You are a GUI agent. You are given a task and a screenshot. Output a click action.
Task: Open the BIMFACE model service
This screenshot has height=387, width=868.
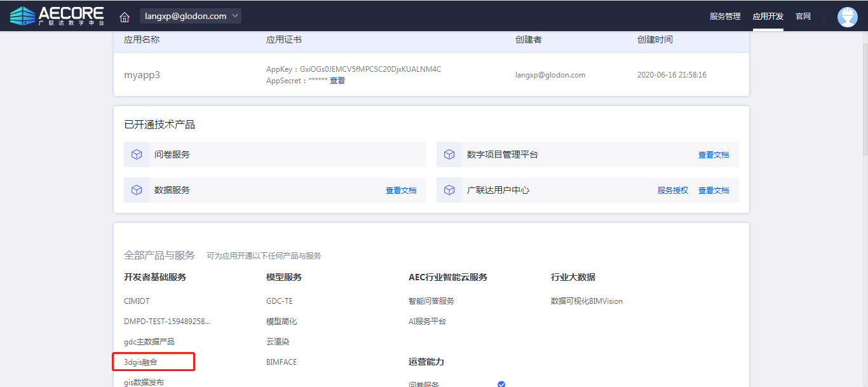point(281,362)
